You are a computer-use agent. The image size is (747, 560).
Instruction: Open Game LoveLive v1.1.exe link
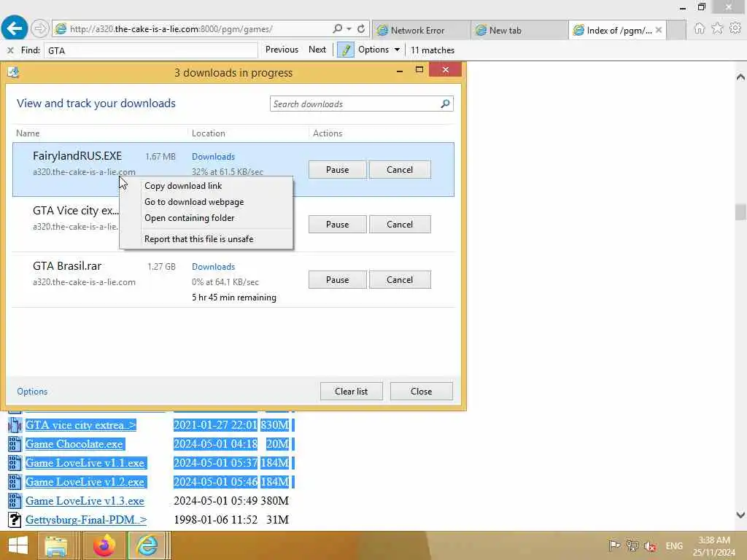(x=85, y=463)
